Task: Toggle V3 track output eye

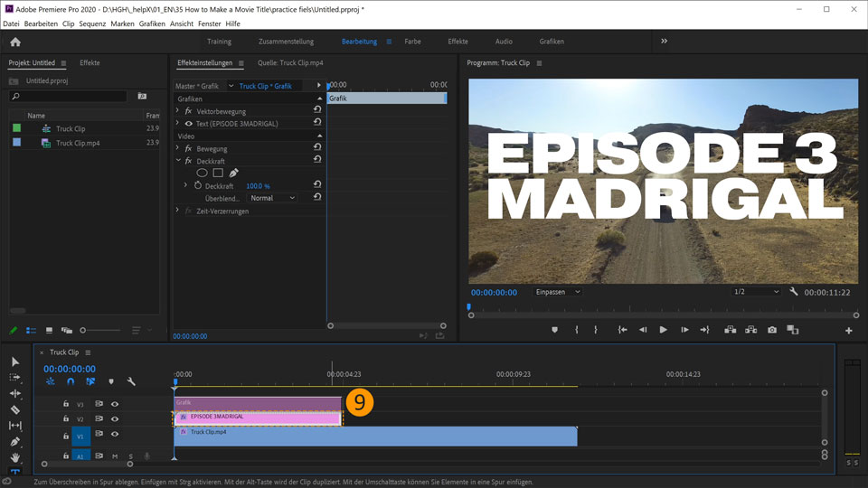Action: tap(115, 404)
